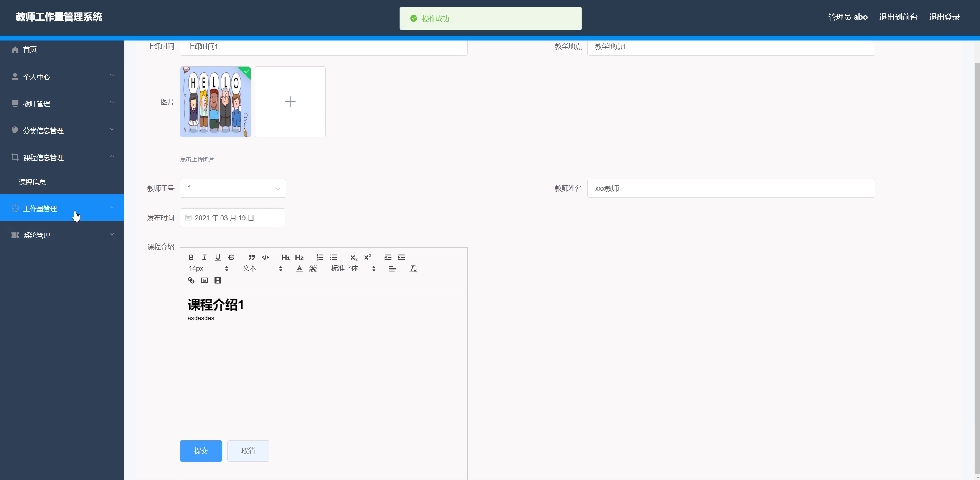Viewport: 980px width, 480px height.
Task: Select the uploaded HELLO image thumbnail
Action: pyautogui.click(x=215, y=102)
